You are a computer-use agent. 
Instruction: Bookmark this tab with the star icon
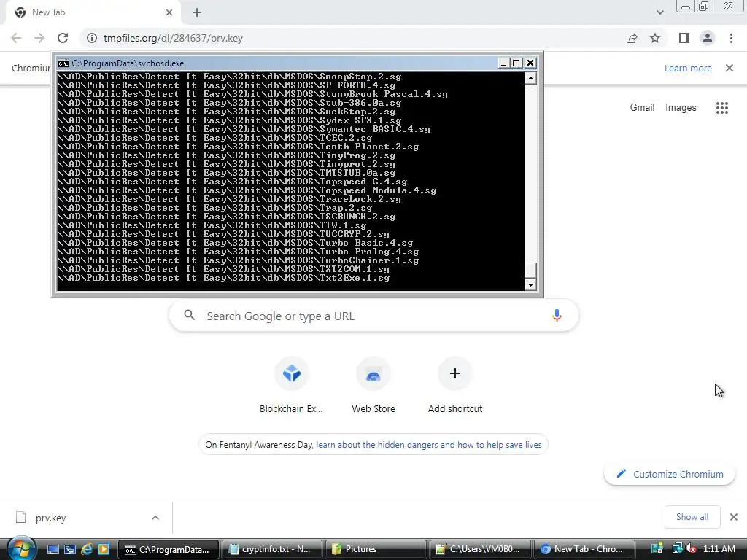(656, 38)
